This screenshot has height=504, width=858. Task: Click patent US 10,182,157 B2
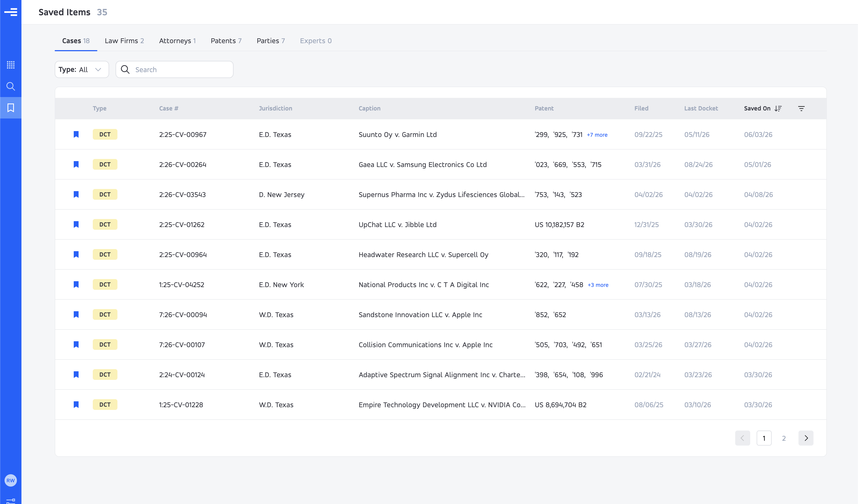tap(559, 224)
